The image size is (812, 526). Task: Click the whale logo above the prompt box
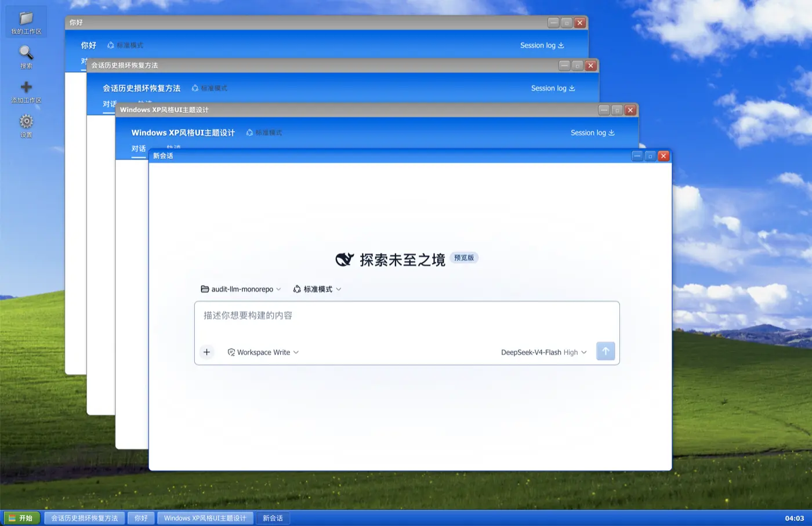coord(345,259)
